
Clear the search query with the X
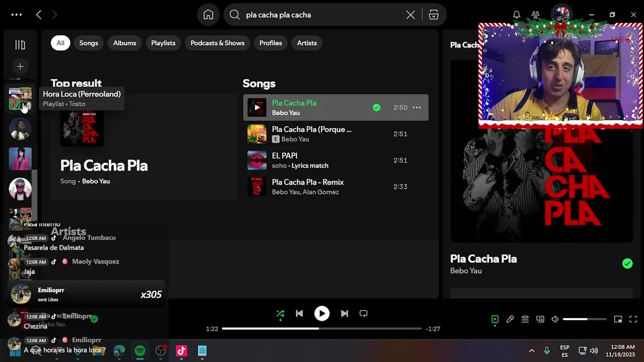pyautogui.click(x=411, y=15)
